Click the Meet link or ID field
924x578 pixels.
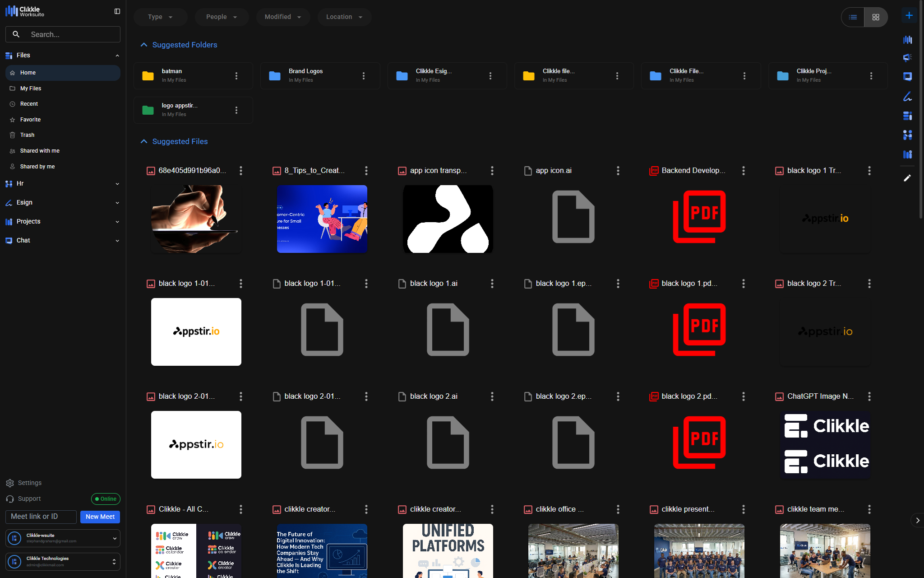click(41, 517)
